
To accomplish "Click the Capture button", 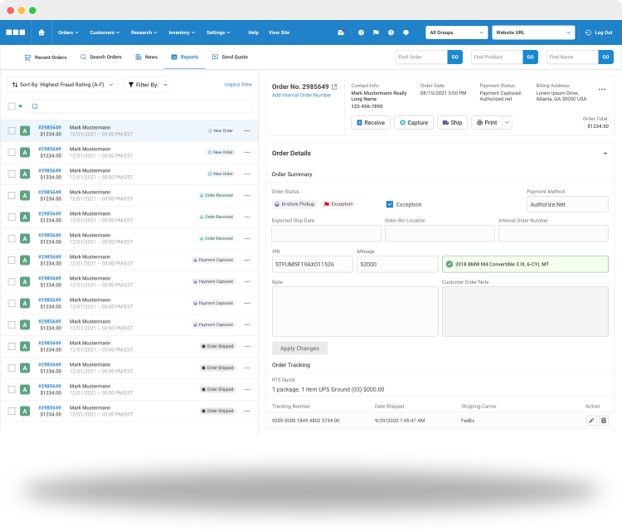I will pos(414,123).
